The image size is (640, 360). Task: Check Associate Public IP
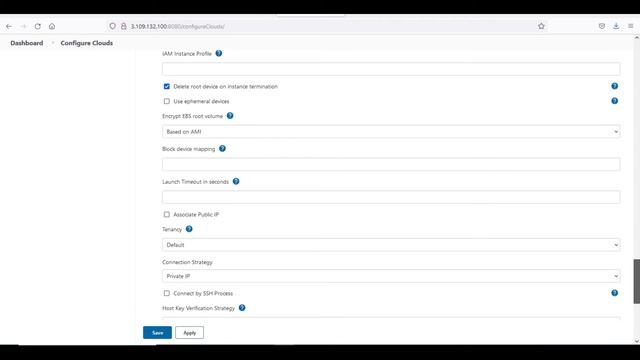tap(167, 214)
